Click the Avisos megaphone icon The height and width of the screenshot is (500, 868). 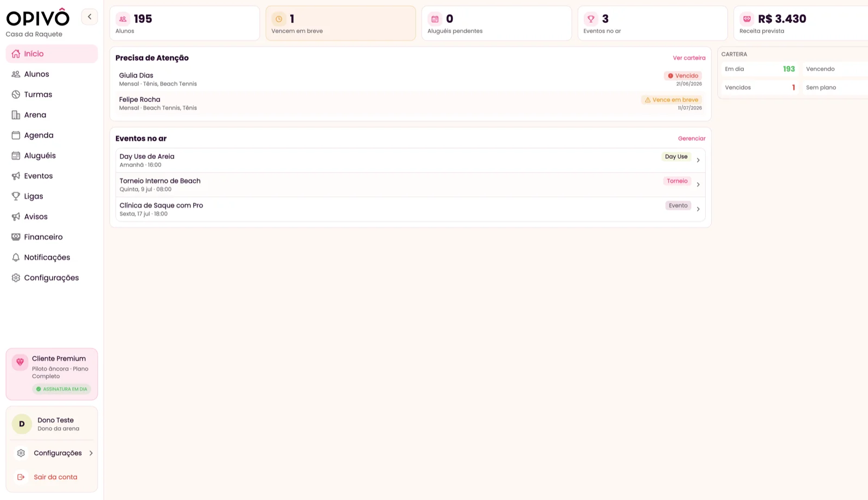(16, 216)
